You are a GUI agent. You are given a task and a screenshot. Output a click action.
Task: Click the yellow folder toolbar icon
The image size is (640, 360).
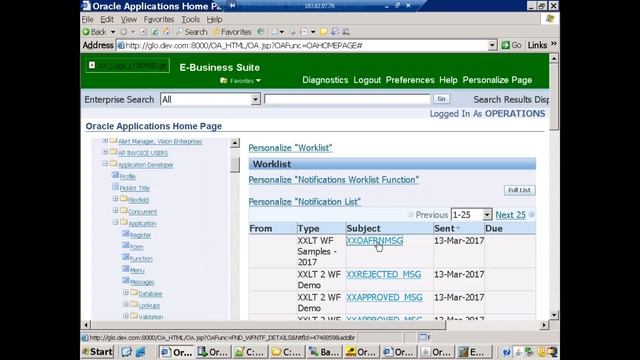pyautogui.click(x=323, y=31)
